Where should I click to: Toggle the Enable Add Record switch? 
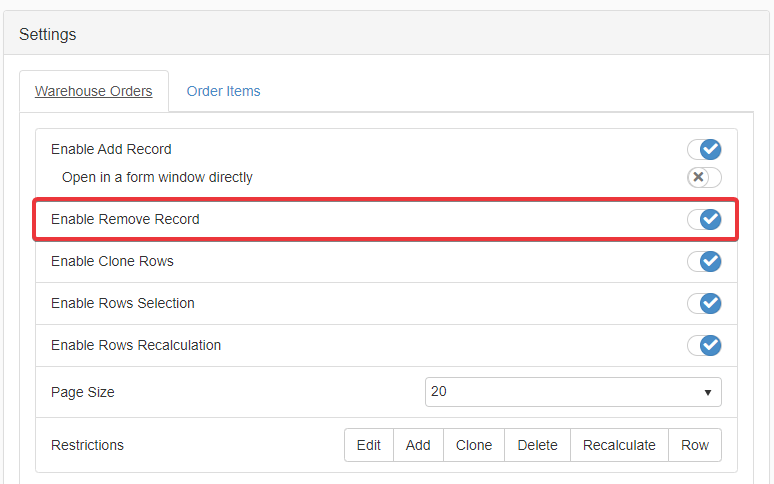(704, 149)
